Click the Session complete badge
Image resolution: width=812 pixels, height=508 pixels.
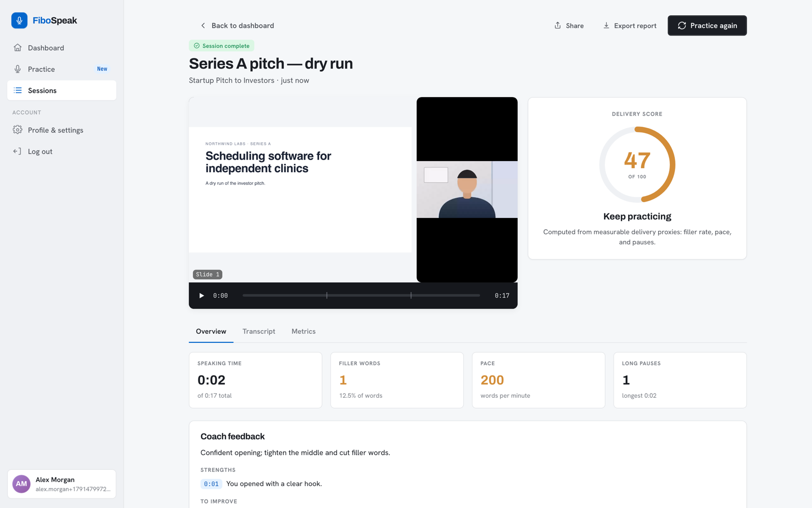coord(221,46)
